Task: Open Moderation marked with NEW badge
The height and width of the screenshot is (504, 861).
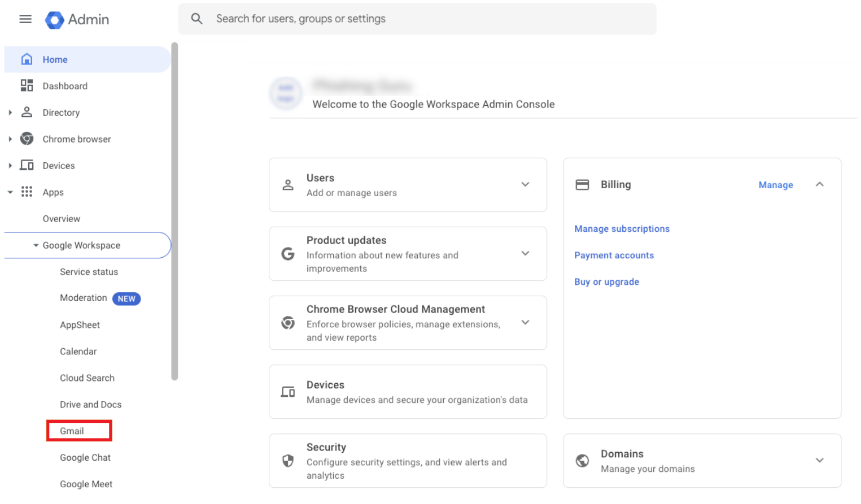Action: pyautogui.click(x=83, y=298)
